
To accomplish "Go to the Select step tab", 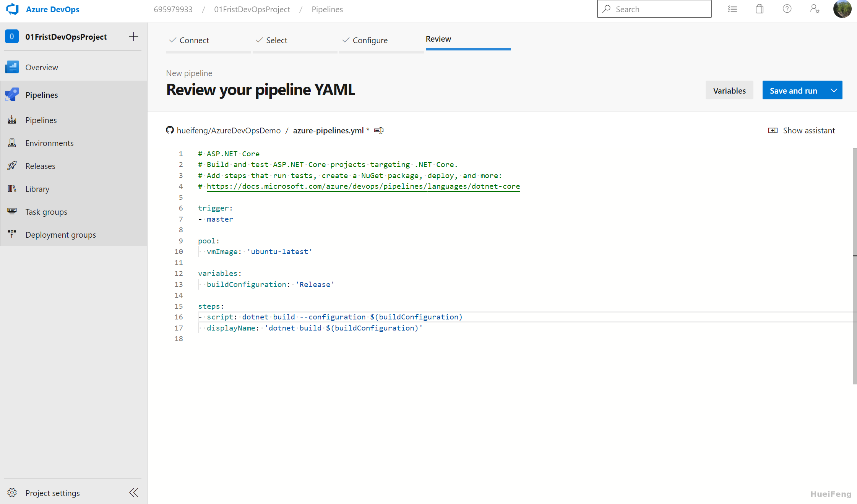I will click(x=295, y=41).
